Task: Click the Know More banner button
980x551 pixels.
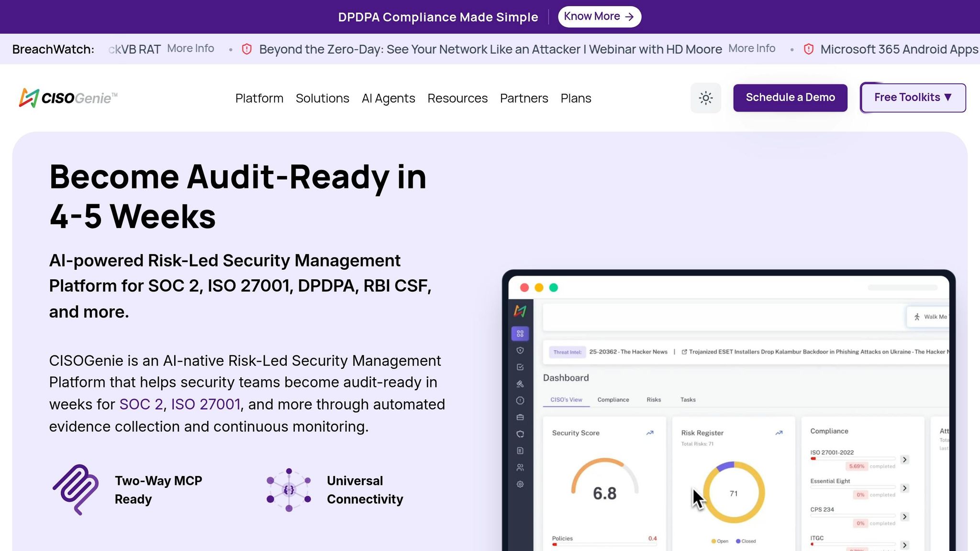Action: click(x=600, y=17)
